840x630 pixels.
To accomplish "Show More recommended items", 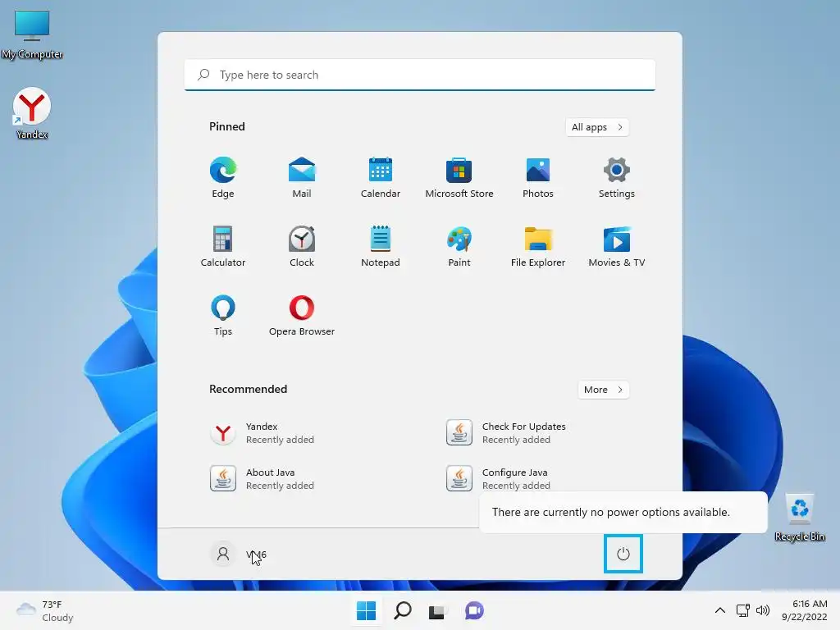I will click(603, 390).
